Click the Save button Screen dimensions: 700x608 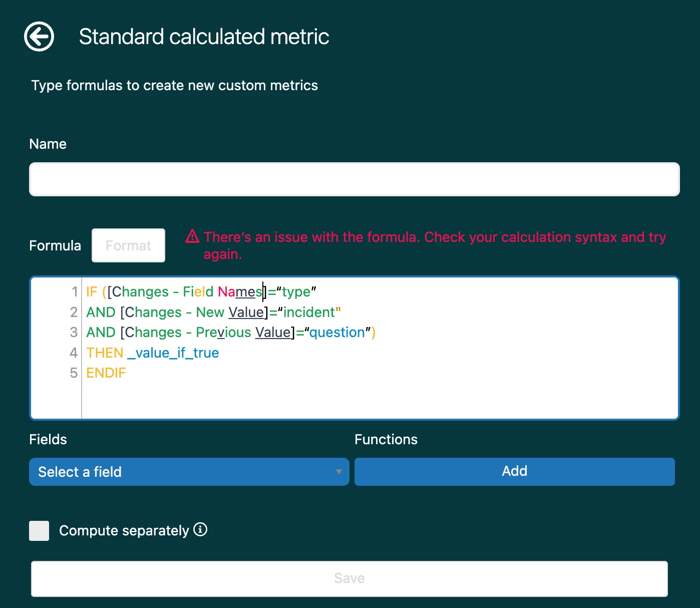pos(349,578)
